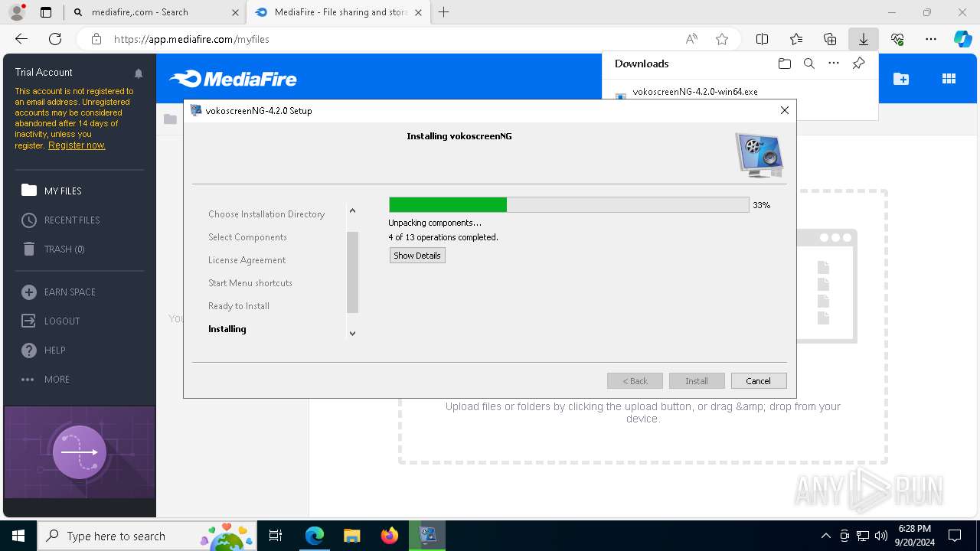Click the address bar URL

tap(191, 39)
